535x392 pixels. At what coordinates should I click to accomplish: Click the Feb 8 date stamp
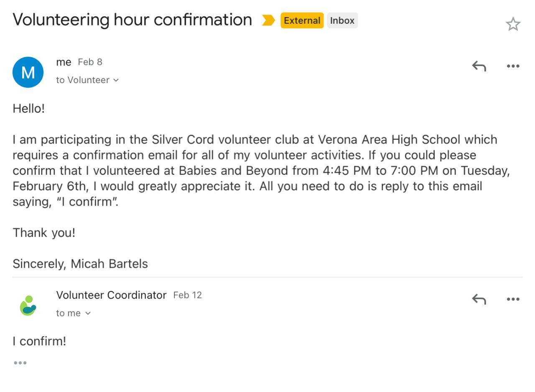pos(90,62)
